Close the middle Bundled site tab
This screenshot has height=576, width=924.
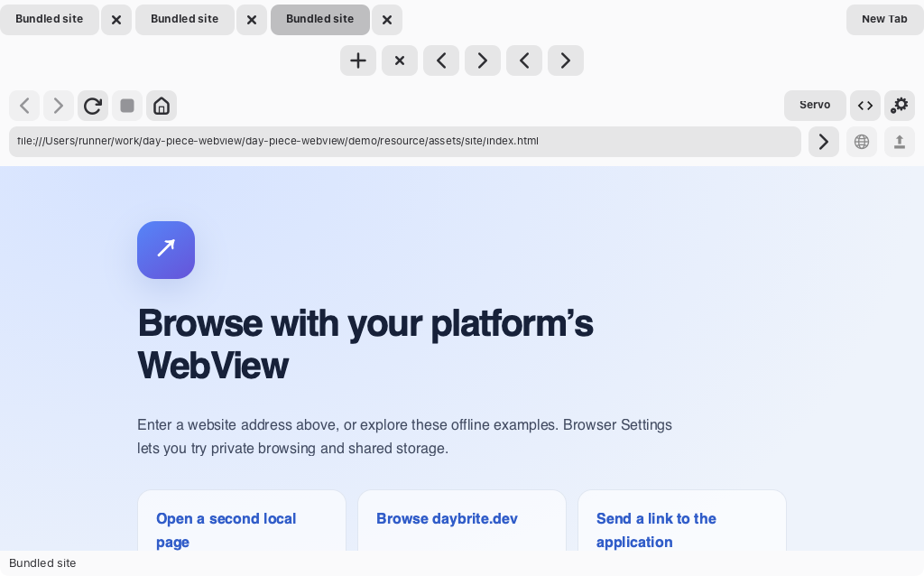(252, 20)
